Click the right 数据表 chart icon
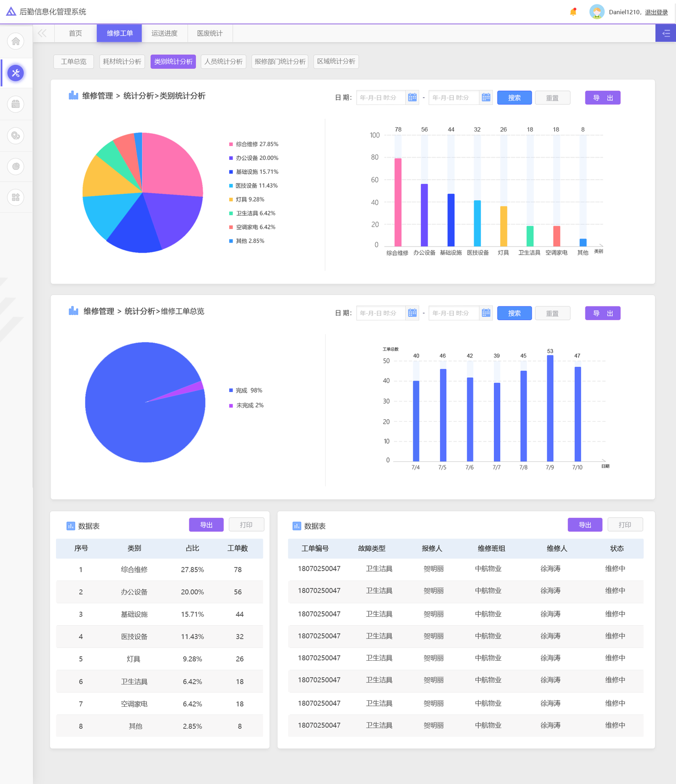Viewport: 676px width, 784px height. [x=296, y=526]
